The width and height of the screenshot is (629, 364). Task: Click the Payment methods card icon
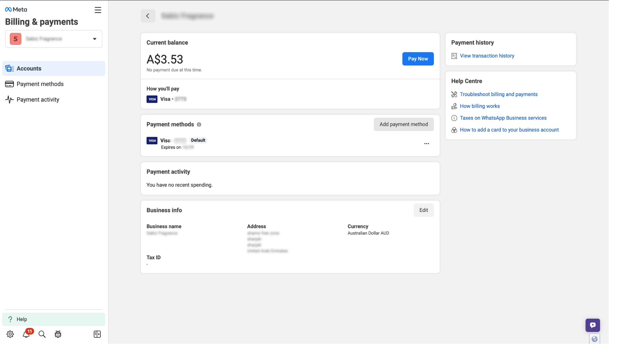point(9,84)
